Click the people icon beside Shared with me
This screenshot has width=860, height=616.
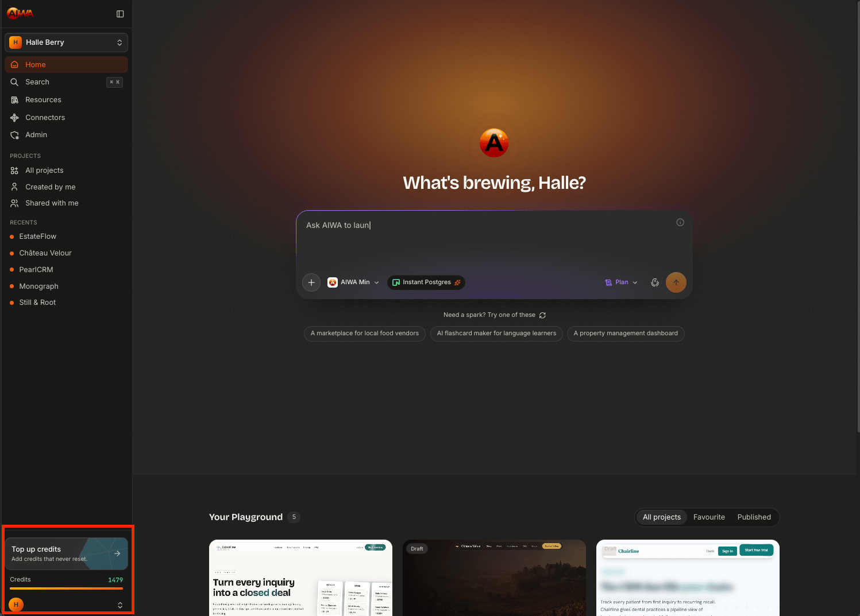pos(14,203)
